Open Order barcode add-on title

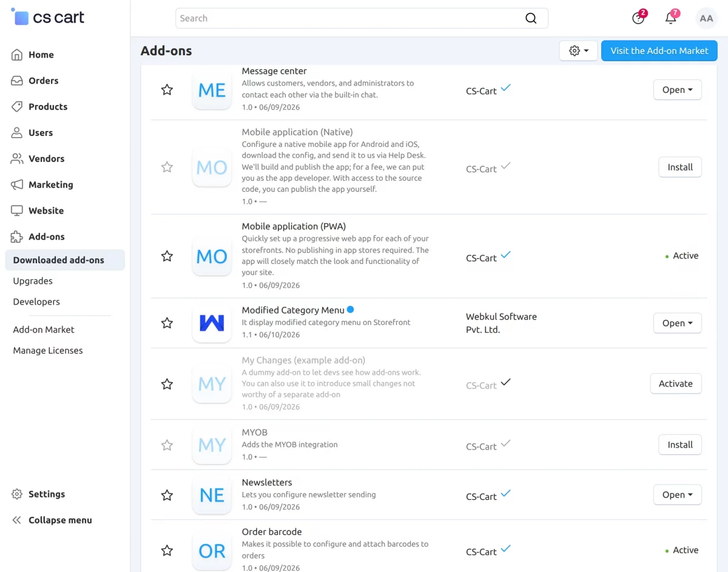pyautogui.click(x=272, y=531)
